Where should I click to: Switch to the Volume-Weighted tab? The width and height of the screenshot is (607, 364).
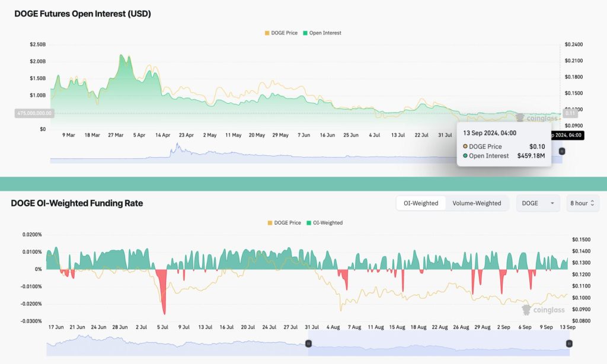477,203
